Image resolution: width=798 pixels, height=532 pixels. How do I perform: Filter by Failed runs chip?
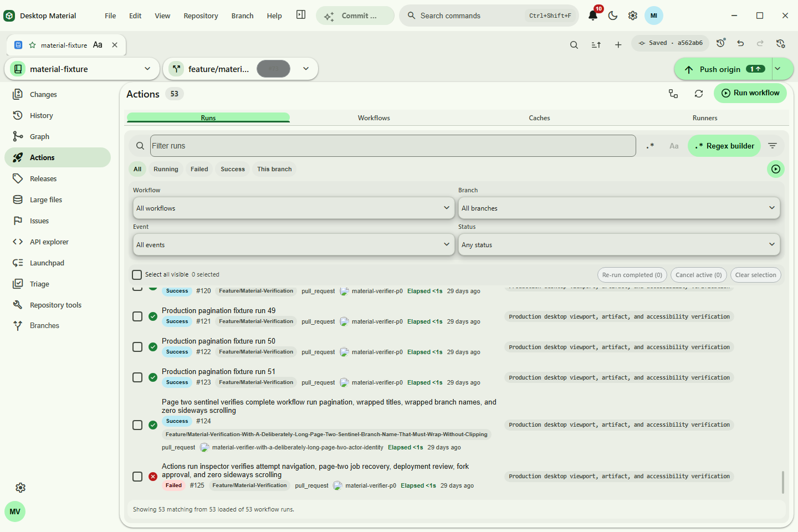[x=199, y=169]
